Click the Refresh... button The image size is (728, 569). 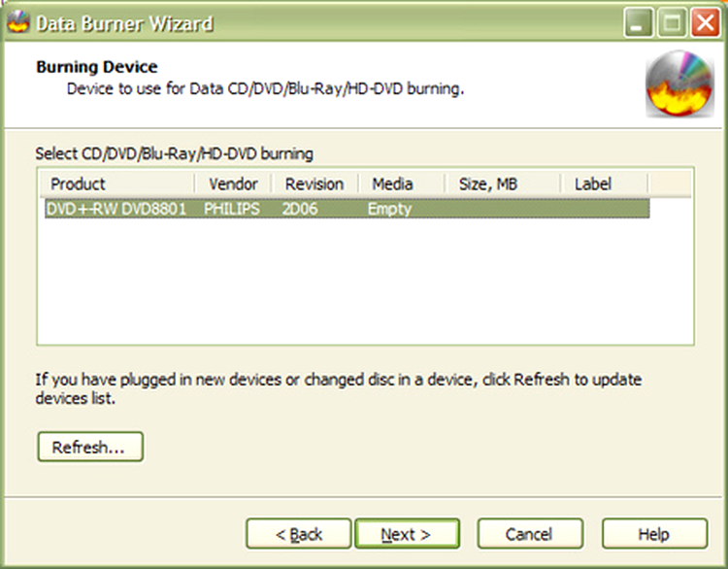click(90, 447)
